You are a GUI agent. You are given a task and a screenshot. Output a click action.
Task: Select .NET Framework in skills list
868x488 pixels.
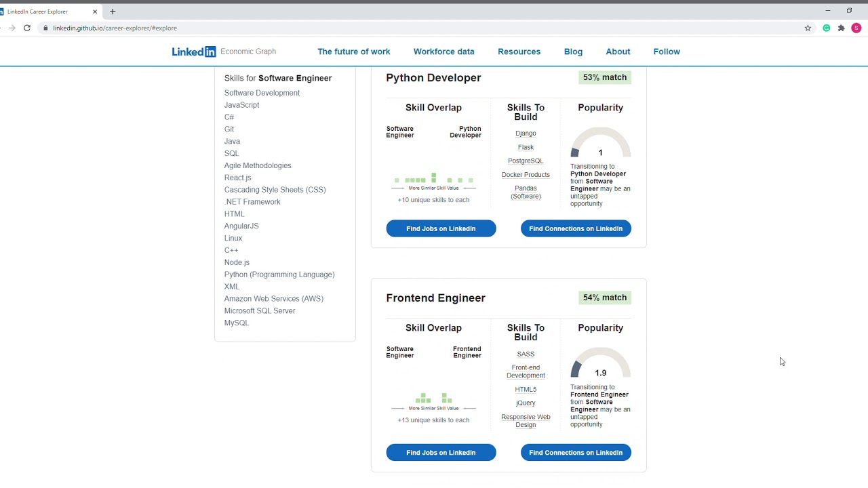tap(252, 202)
